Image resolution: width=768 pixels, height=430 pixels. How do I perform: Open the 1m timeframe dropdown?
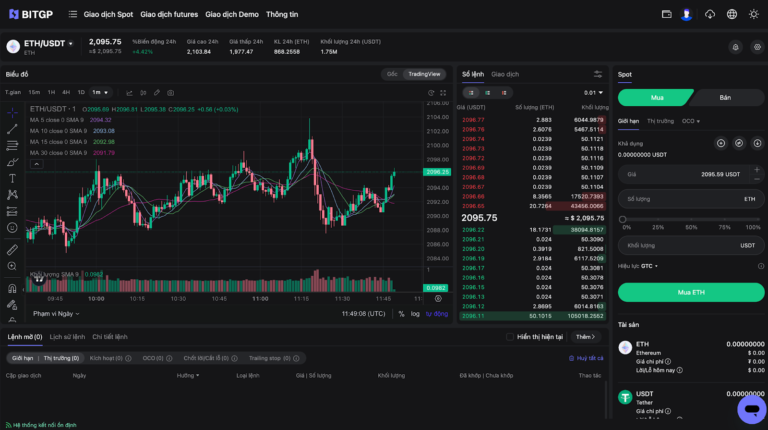[x=100, y=93]
